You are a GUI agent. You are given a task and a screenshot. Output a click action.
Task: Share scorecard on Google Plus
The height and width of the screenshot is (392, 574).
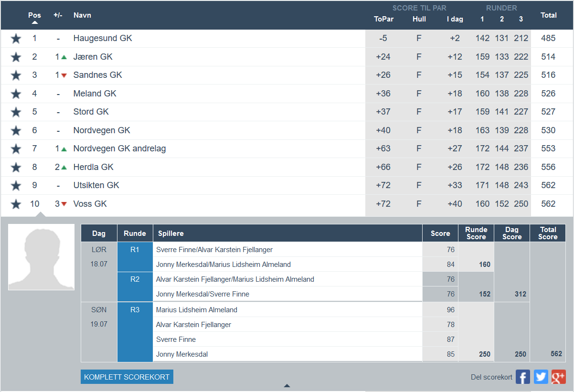click(558, 377)
